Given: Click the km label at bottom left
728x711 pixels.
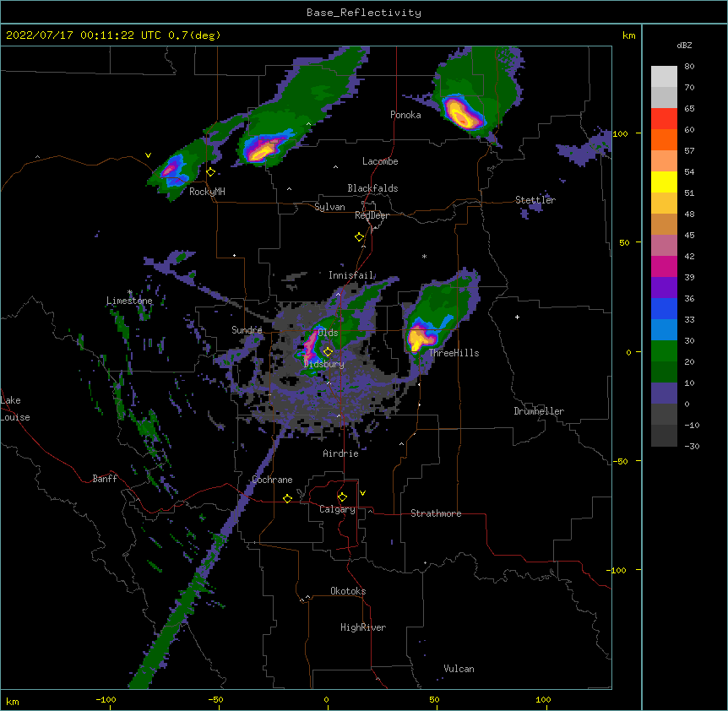Looking at the screenshot, I should [x=13, y=701].
